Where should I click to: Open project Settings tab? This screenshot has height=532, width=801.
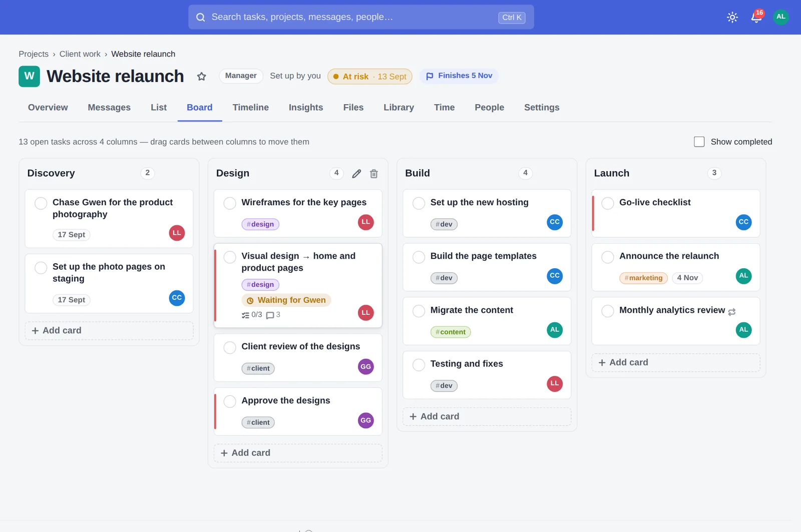pyautogui.click(x=542, y=108)
